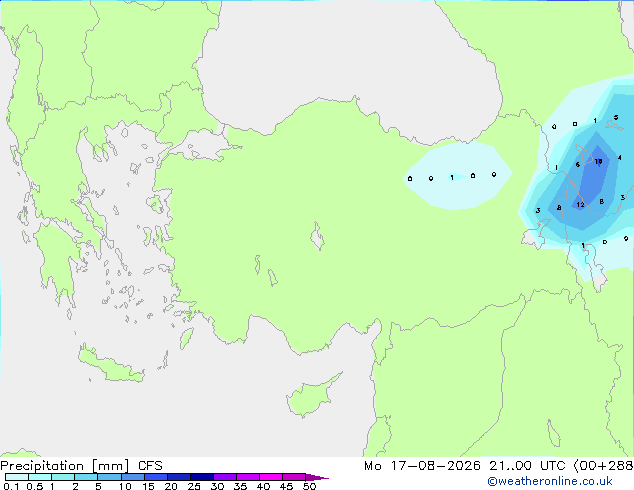This screenshot has width=634, height=490.
Task: Click the '15' legend scale label
Action: coord(148,486)
